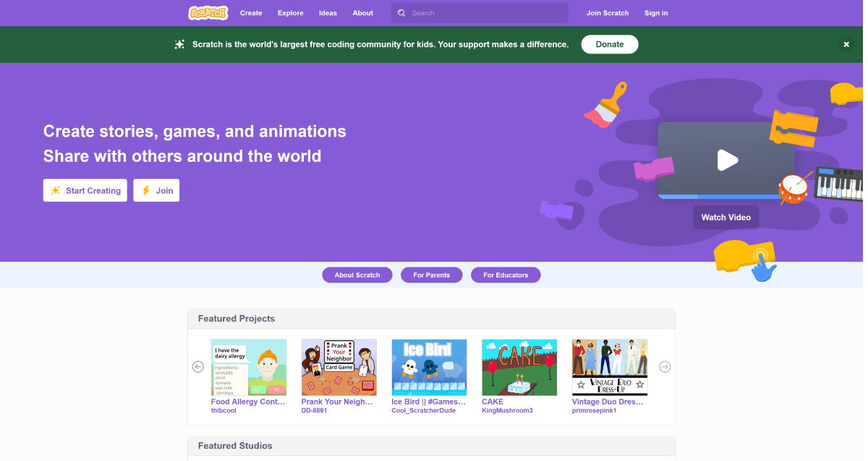Open the Explore menu item

click(x=290, y=13)
